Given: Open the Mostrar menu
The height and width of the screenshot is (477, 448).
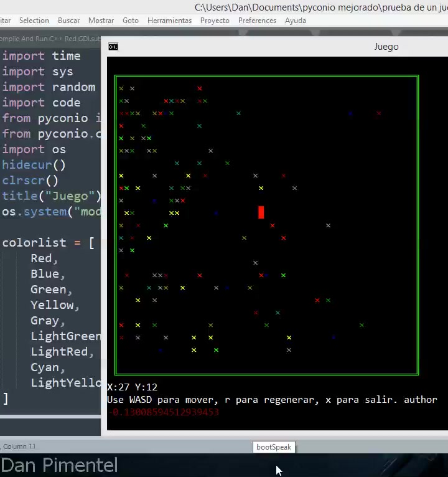Looking at the screenshot, I should point(101,21).
